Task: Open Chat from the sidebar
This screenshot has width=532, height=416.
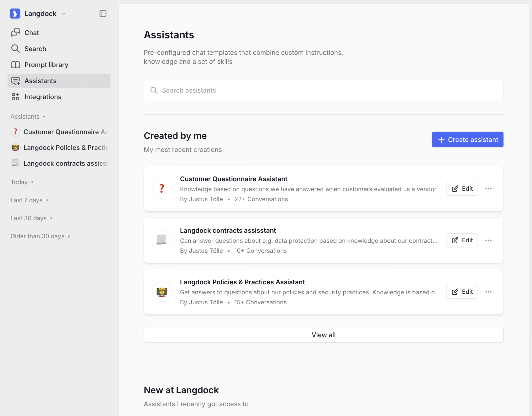Action: pos(31,33)
